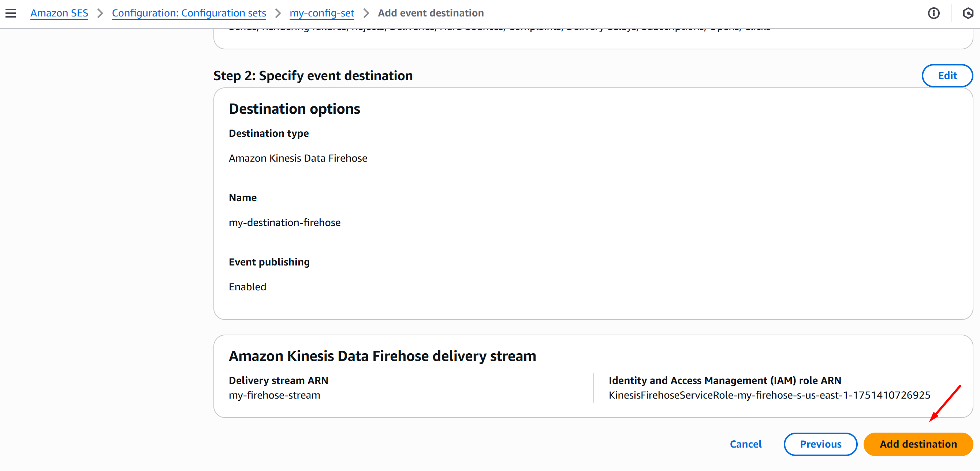Click the Amazon SES breadcrumb link
The image size is (980, 471).
[x=59, y=13]
